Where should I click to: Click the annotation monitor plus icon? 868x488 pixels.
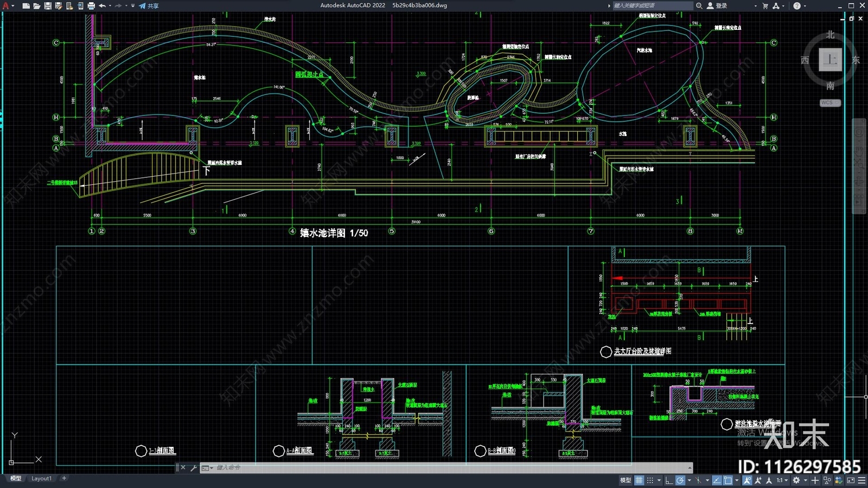point(815,480)
